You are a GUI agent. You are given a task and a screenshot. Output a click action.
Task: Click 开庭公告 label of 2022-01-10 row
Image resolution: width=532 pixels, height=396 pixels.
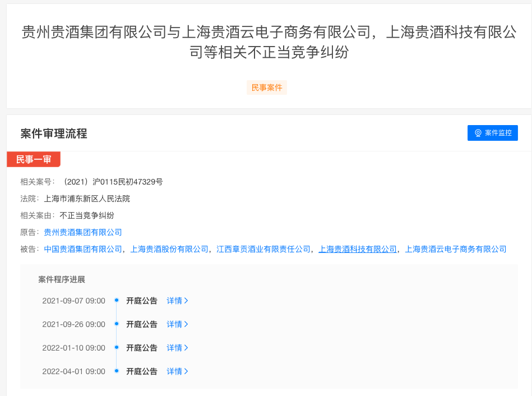tap(142, 348)
